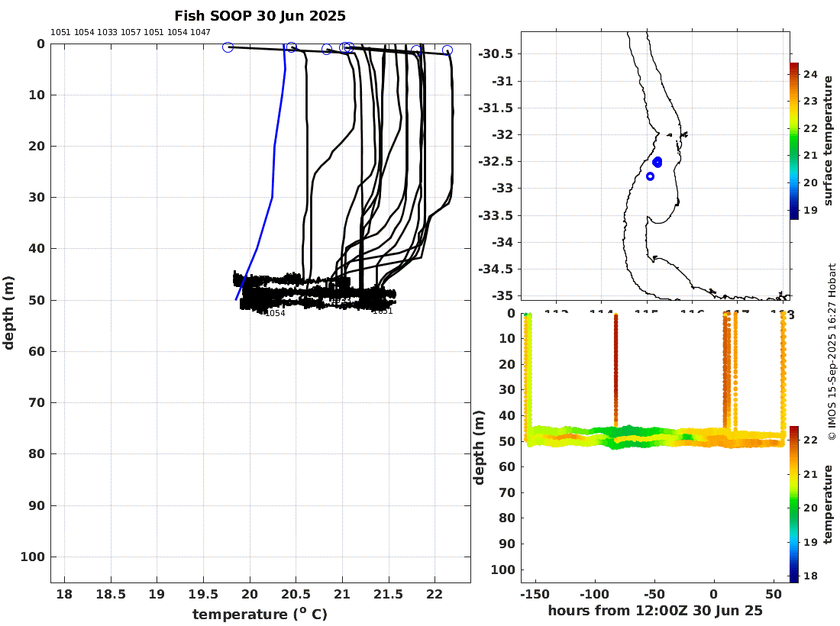The height and width of the screenshot is (626, 840).
Task: Click the "surface temperature" colorbar label
Action: pyautogui.click(x=829, y=140)
